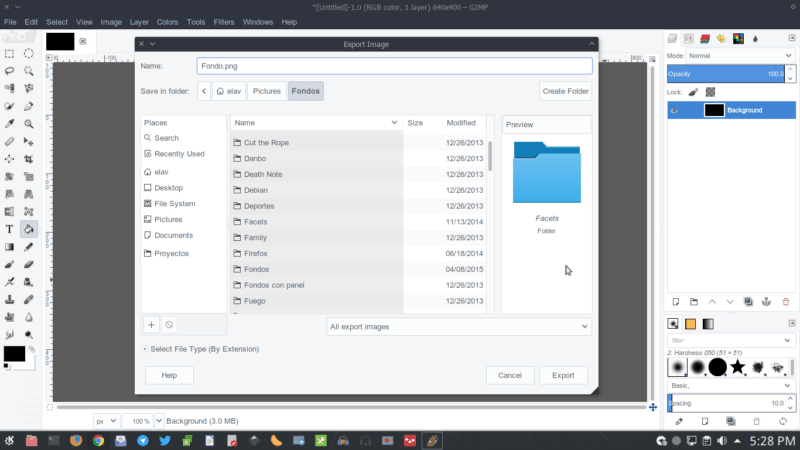This screenshot has height=450, width=800.
Task: Select the Bucket Fill tool
Action: pos(29,229)
